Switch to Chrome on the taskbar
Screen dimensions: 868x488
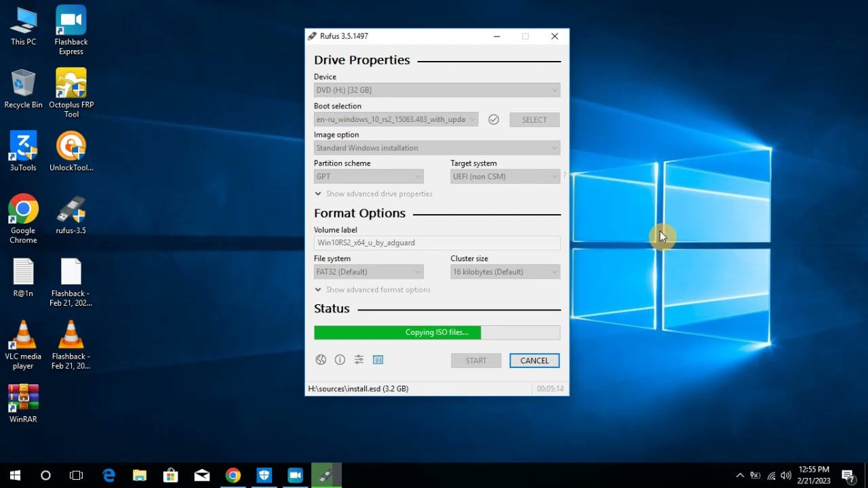tap(233, 475)
